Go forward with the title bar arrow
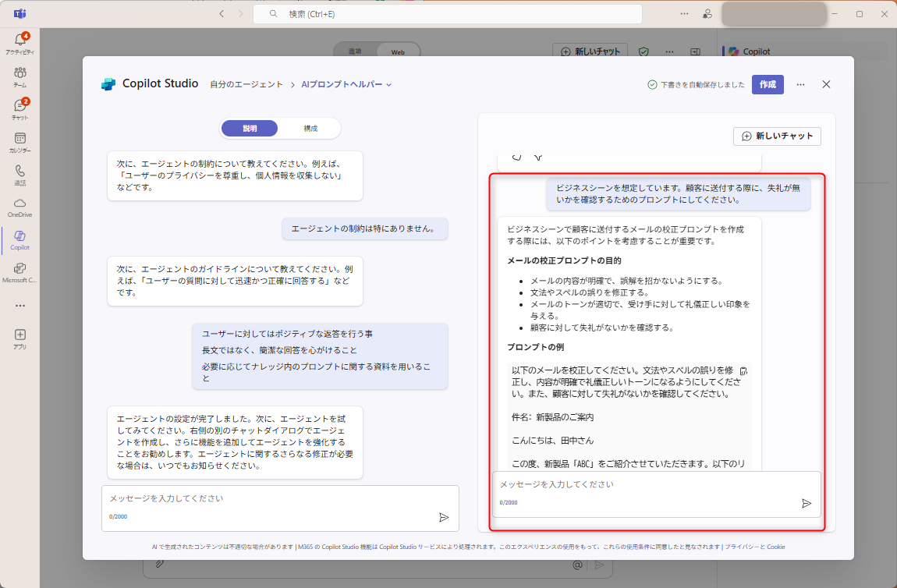The width and height of the screenshot is (897, 588). pyautogui.click(x=240, y=14)
